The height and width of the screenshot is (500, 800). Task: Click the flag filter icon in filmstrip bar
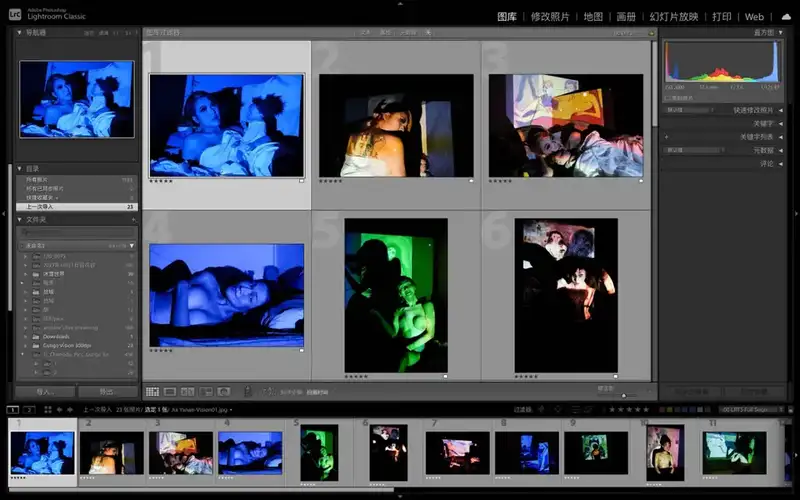click(542, 409)
